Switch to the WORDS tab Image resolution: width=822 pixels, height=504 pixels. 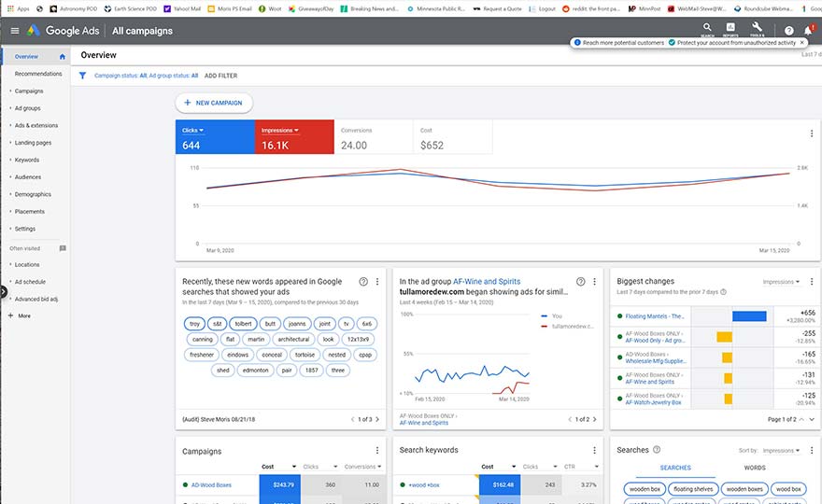(754, 468)
